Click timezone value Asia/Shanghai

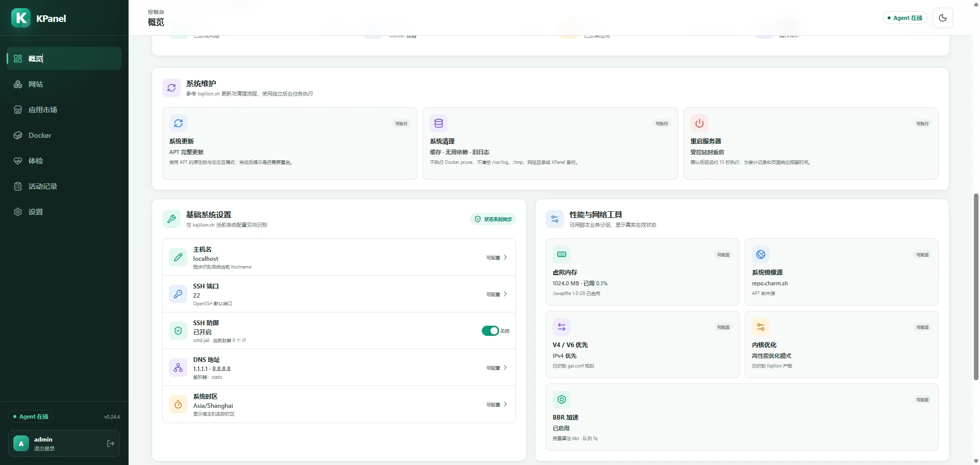(x=213, y=406)
